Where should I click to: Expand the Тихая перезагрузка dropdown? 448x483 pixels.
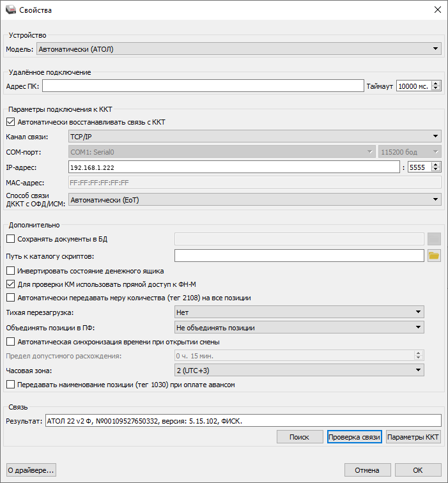coord(299,312)
